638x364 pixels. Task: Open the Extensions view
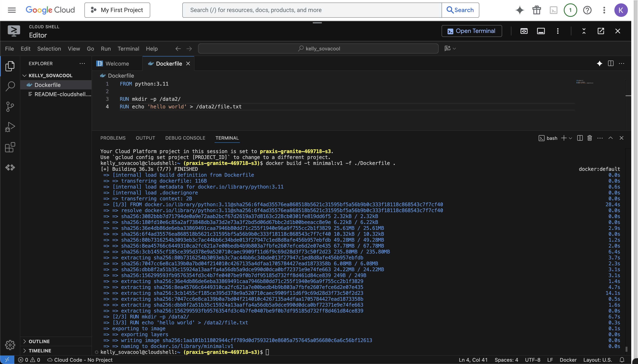(10, 147)
